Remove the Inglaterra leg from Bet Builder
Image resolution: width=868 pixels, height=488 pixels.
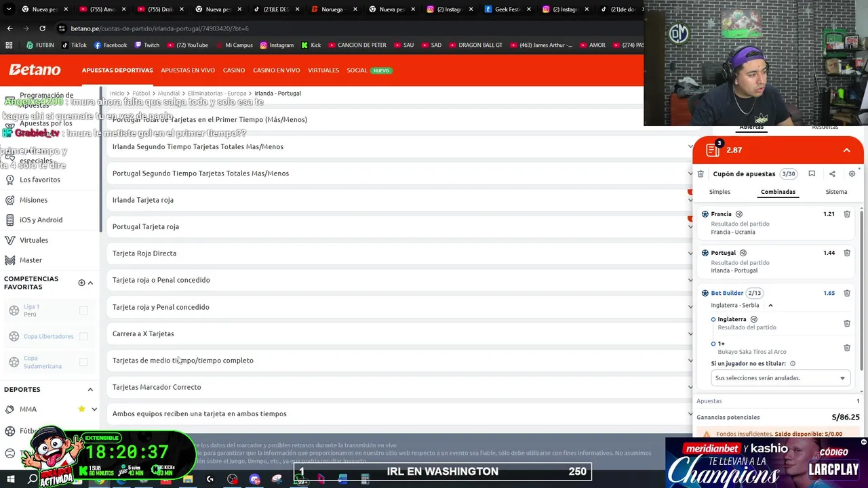click(847, 323)
